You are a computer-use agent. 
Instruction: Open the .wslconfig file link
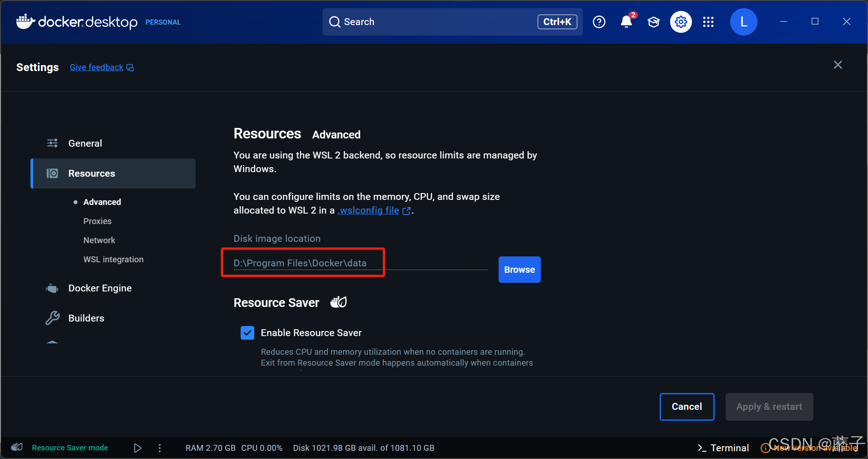coord(368,210)
